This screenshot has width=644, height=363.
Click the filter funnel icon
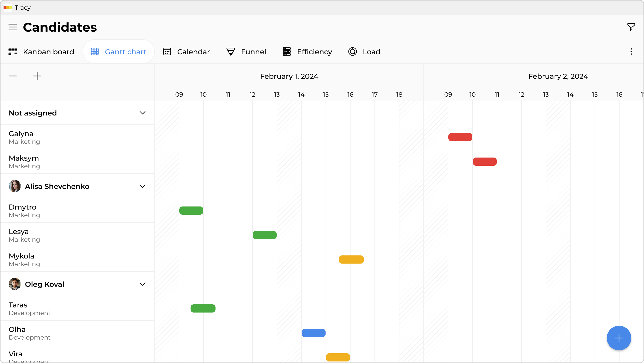tap(631, 27)
